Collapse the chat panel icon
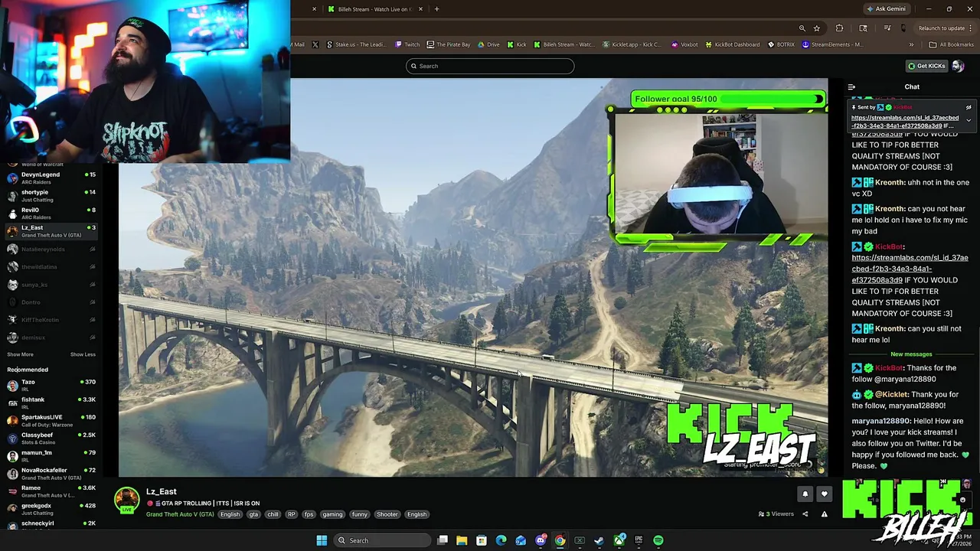Image resolution: width=980 pixels, height=551 pixels. coord(851,87)
